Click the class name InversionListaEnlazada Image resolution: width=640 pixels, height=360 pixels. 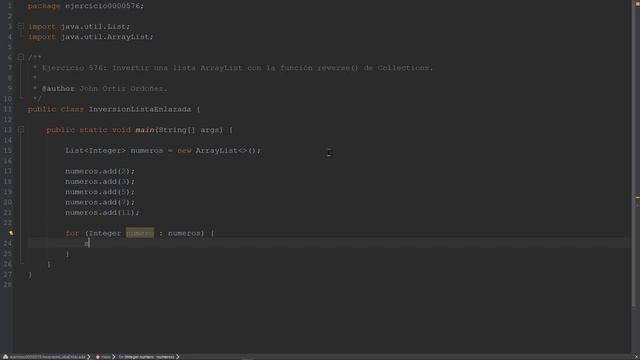point(140,109)
